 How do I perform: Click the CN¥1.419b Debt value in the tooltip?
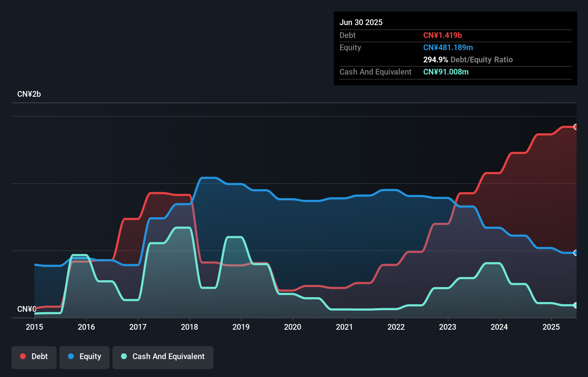(x=443, y=35)
